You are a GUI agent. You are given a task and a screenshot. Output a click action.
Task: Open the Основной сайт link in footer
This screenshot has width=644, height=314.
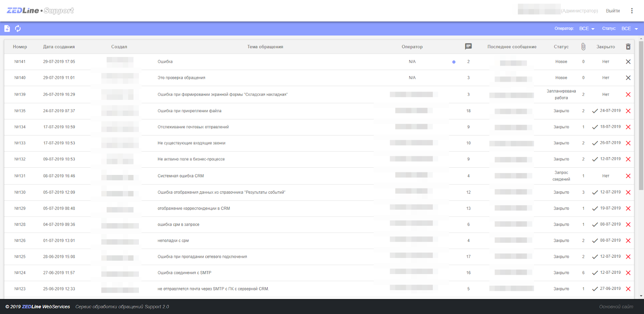[x=616, y=307]
